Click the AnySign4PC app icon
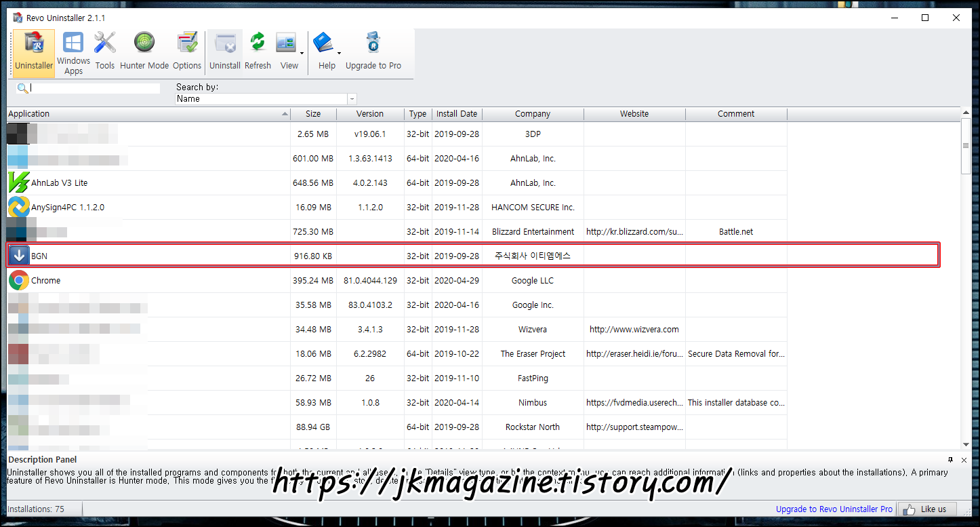The image size is (980, 527). [x=18, y=207]
